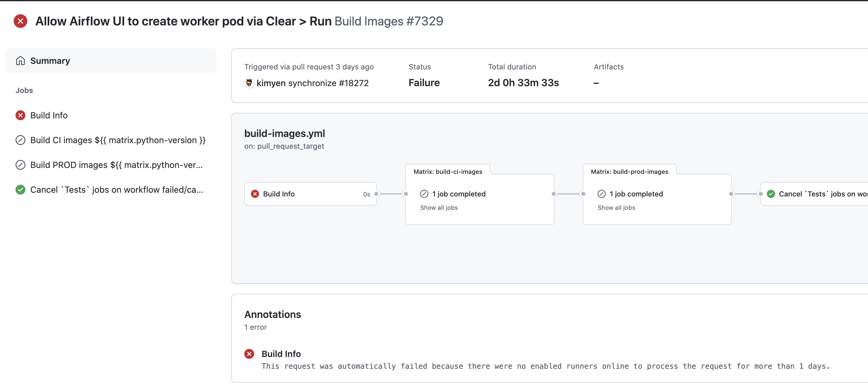Viewport: 868px width, 383px height.
Task: Open the Summary tab in the sidebar
Action: point(50,61)
